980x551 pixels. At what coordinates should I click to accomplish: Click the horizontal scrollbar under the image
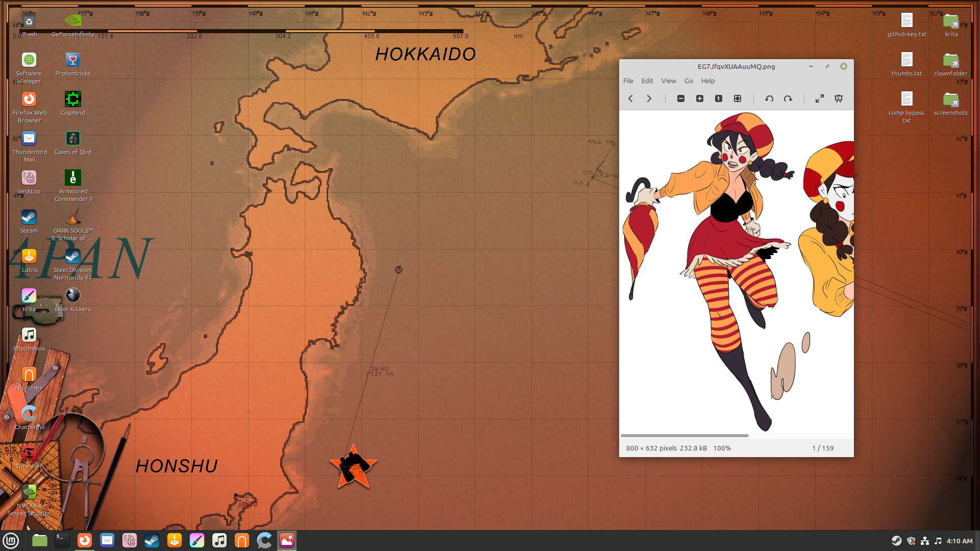pyautogui.click(x=684, y=436)
